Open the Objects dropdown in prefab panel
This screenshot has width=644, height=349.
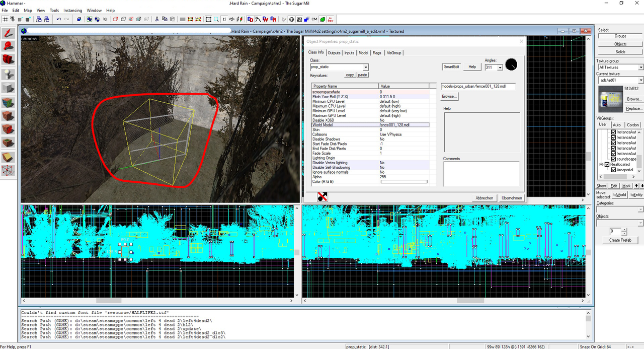(640, 223)
